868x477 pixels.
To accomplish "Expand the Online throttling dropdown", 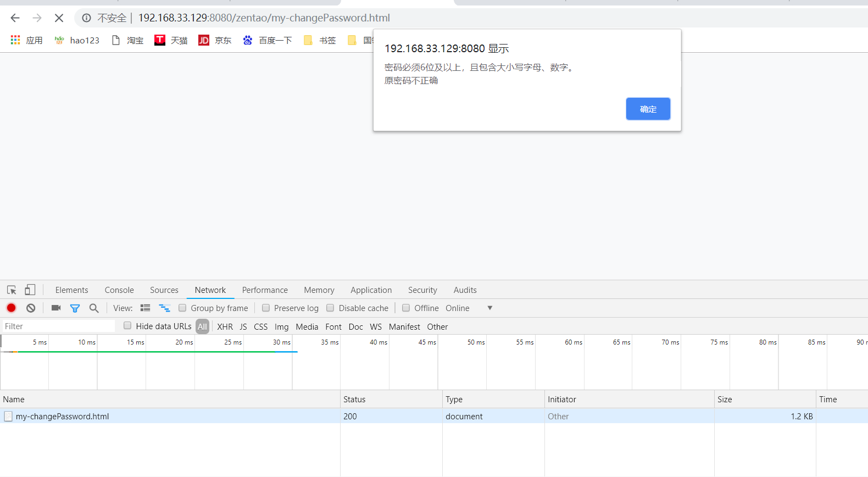I will tap(489, 308).
